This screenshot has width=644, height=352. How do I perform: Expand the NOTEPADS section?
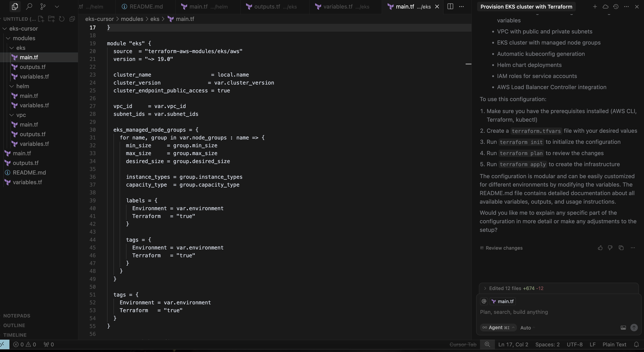(x=17, y=316)
